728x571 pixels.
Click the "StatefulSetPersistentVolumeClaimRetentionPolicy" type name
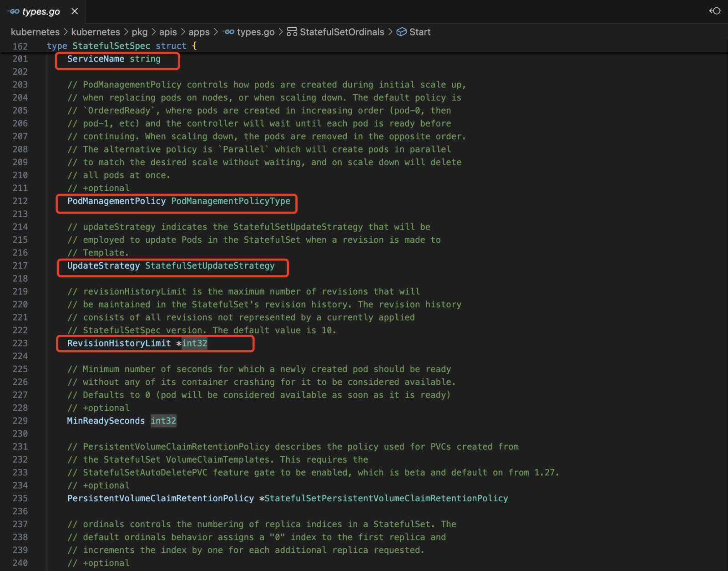386,498
